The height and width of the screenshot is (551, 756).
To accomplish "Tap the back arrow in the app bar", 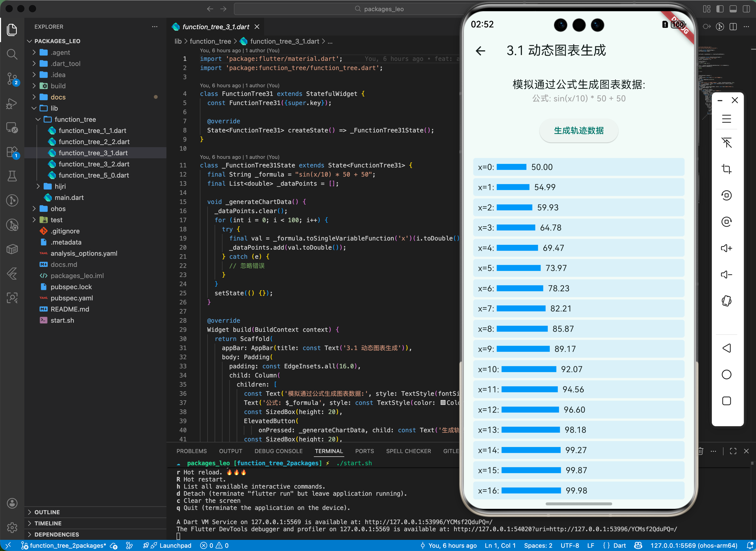I will (x=480, y=51).
